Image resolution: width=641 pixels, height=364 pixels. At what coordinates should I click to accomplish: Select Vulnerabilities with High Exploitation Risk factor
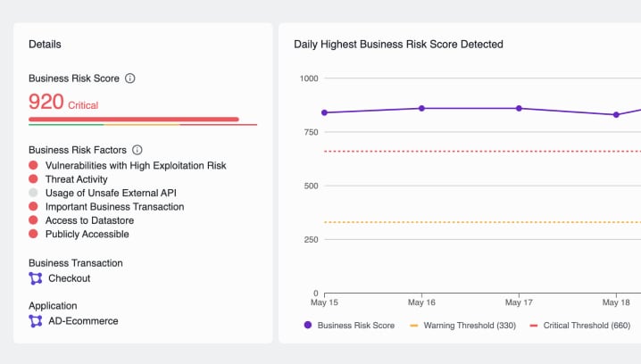[x=136, y=165]
